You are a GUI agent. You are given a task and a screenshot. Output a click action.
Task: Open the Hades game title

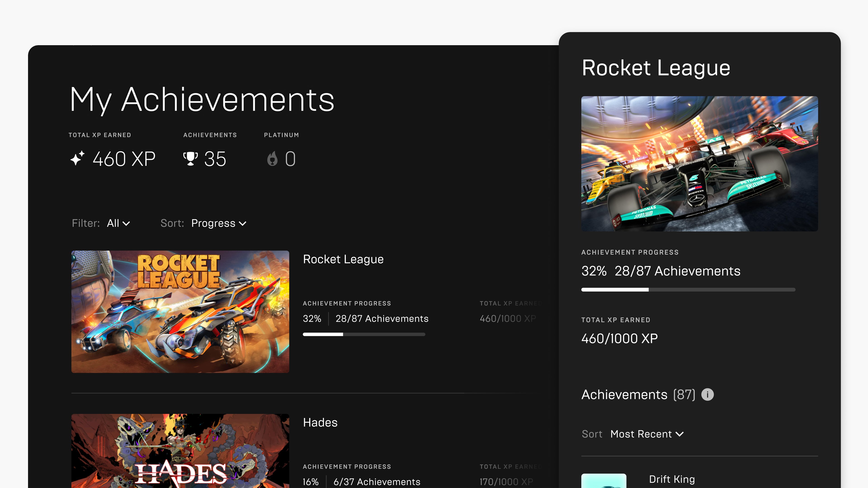pyautogui.click(x=320, y=423)
